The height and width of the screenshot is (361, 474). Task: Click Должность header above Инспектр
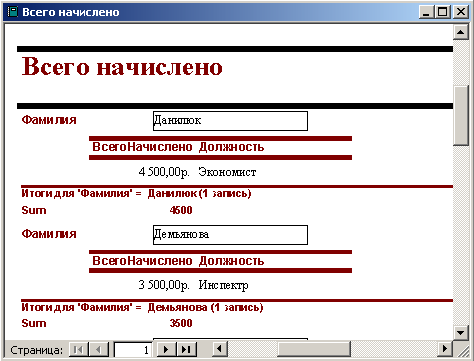tap(231, 261)
